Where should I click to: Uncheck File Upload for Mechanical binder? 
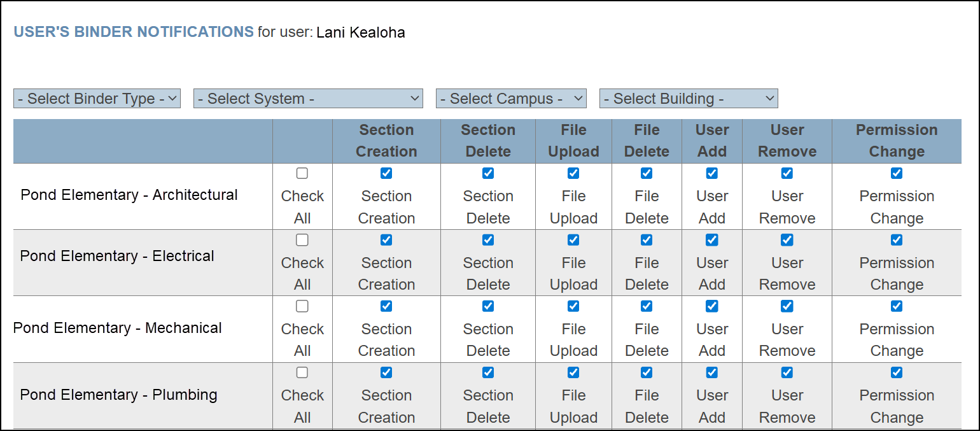tap(573, 306)
